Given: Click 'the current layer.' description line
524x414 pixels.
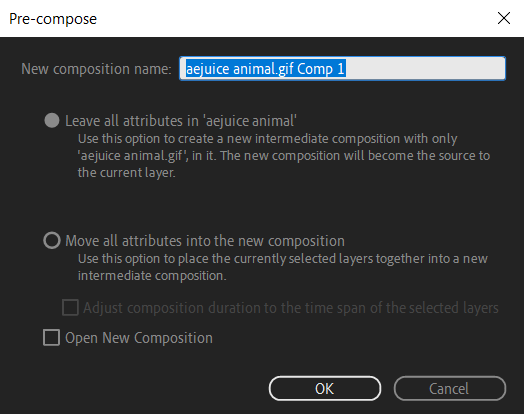Looking at the screenshot, I should [127, 173].
